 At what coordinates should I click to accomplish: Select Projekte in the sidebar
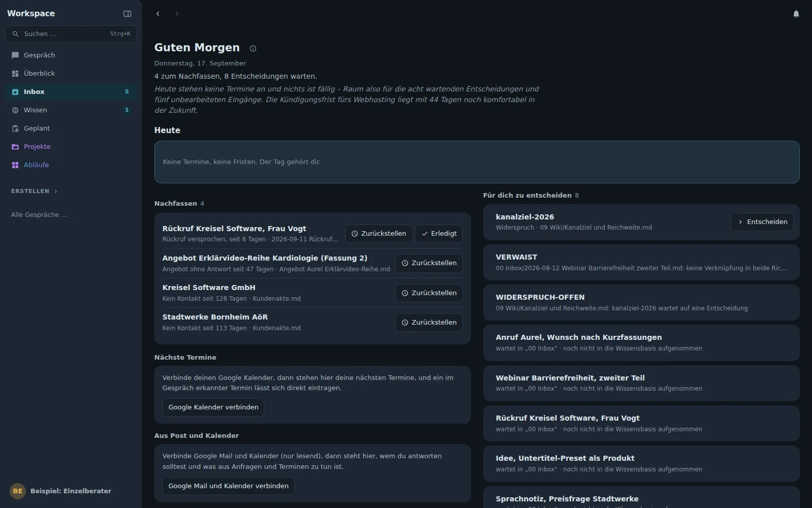[71, 146]
